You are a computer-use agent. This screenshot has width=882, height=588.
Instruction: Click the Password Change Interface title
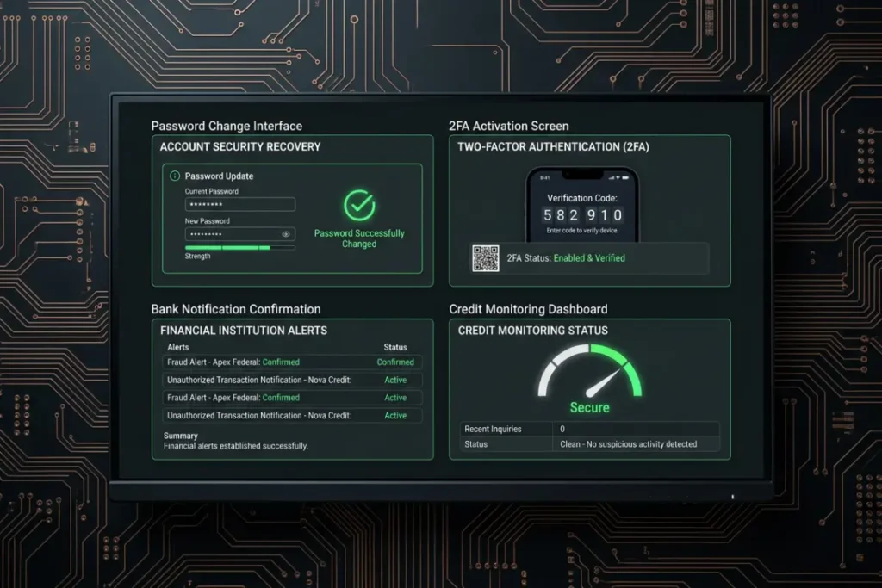pyautogui.click(x=227, y=126)
